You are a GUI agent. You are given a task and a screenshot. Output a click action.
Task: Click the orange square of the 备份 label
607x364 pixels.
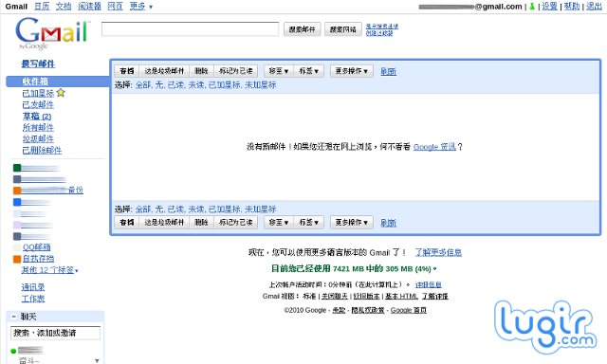click(x=17, y=191)
